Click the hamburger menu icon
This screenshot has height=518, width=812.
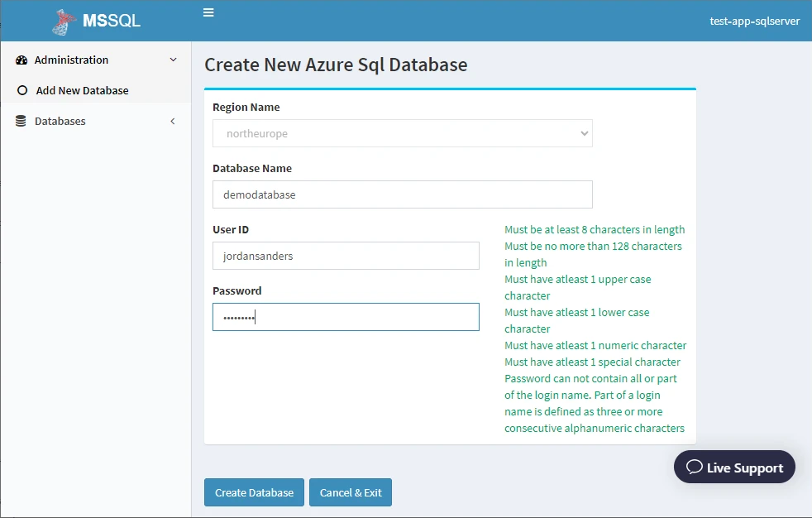pyautogui.click(x=208, y=12)
